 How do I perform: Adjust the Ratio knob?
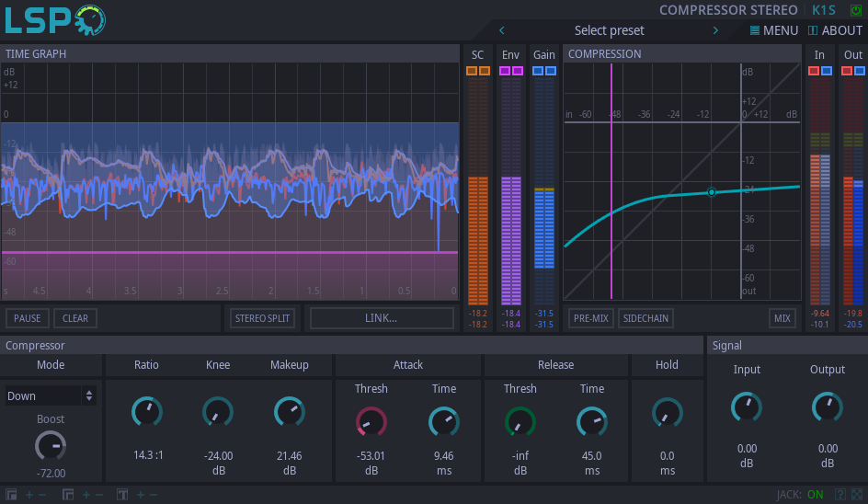click(146, 412)
